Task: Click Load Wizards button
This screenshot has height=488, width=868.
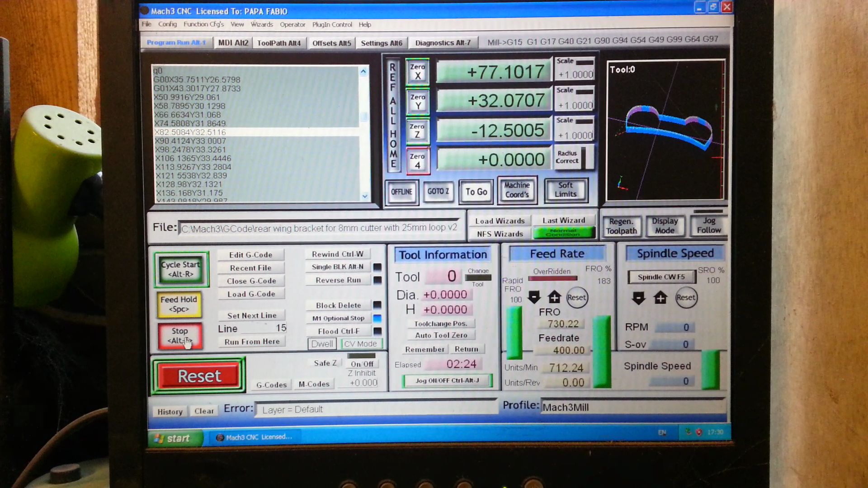Action: [500, 221]
